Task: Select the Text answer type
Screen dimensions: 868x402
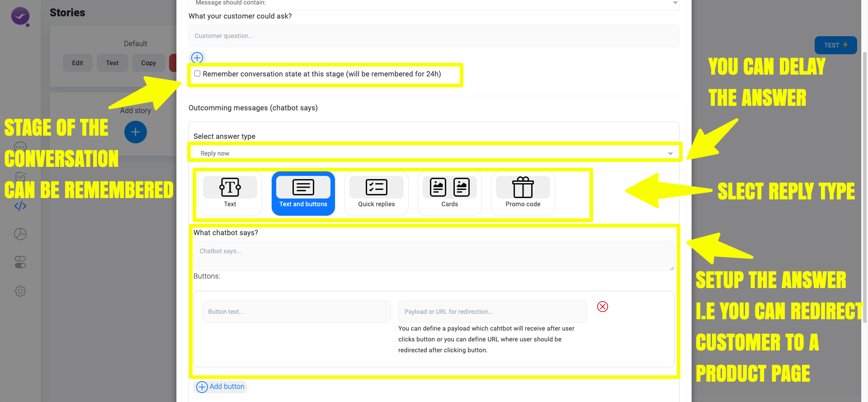Action: [x=230, y=194]
